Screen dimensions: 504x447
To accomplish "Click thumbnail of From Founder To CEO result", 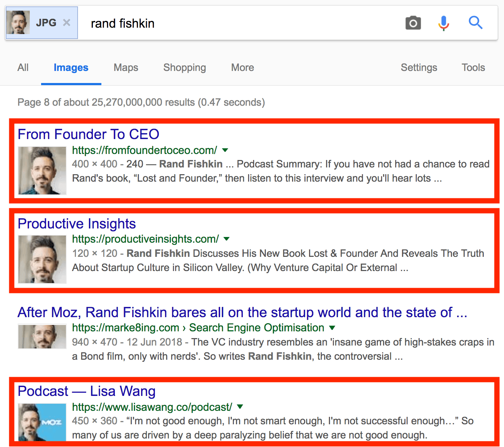I will [x=42, y=171].
